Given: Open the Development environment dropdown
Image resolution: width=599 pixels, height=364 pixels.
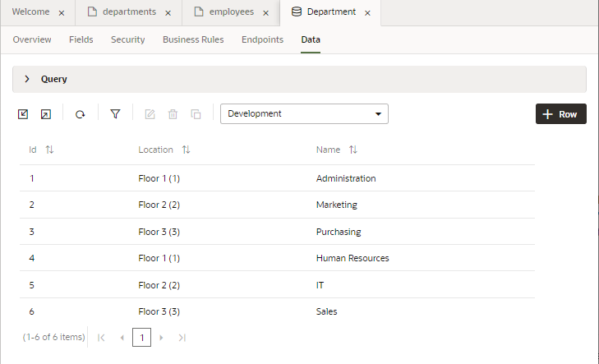Looking at the screenshot, I should click(304, 114).
